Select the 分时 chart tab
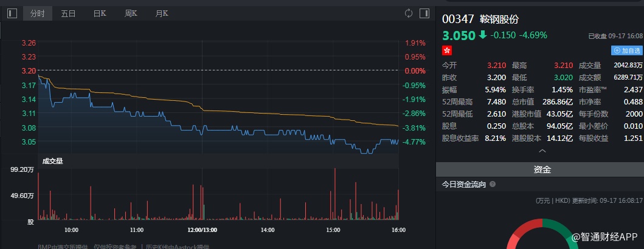This screenshot has height=249, width=644. [38, 13]
